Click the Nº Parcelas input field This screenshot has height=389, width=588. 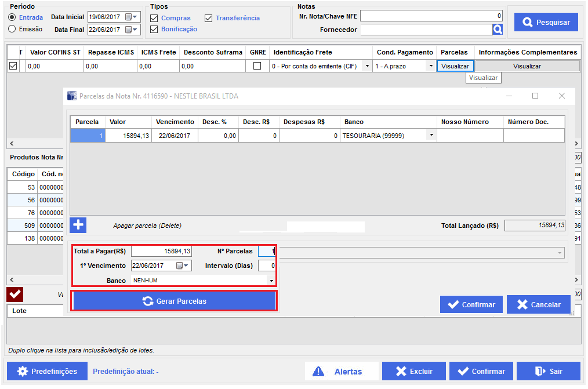click(266, 251)
